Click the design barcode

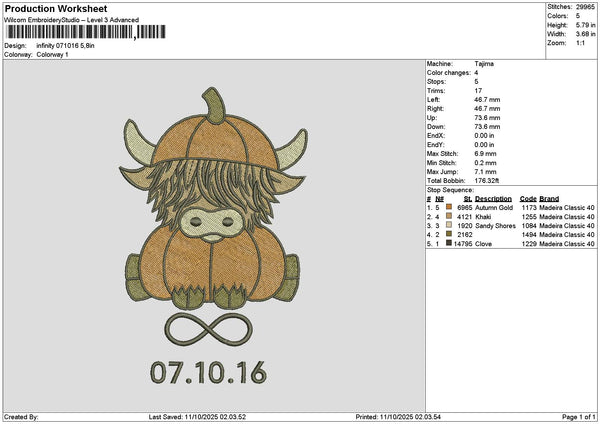(x=86, y=32)
